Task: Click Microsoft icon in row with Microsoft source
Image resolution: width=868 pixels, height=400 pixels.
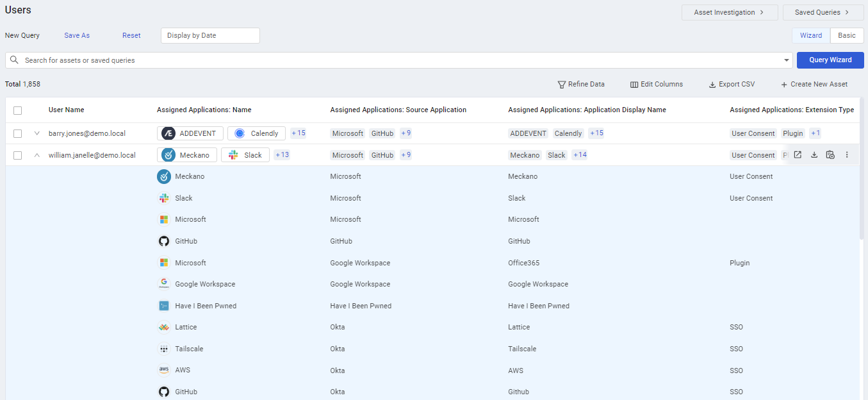Action: (164, 219)
